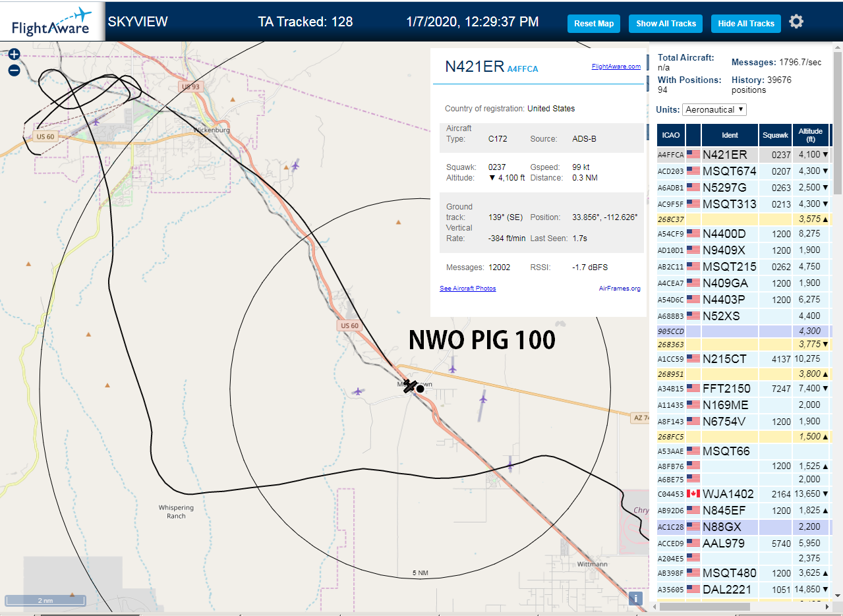Open the Units dropdown showing Aeronautical
The image size is (843, 616).
(714, 109)
